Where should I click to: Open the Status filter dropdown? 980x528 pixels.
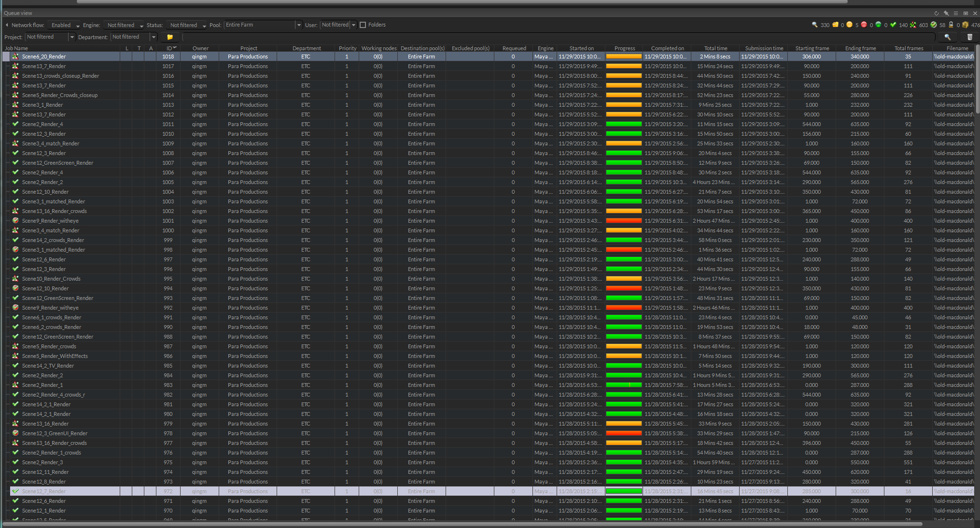186,25
